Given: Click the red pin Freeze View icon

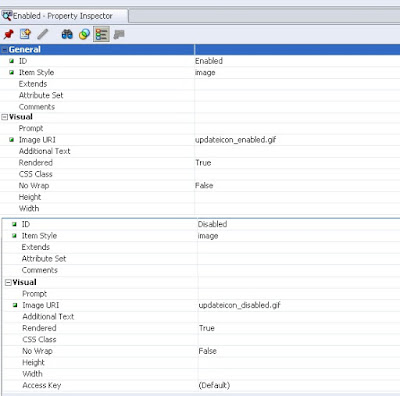Looking at the screenshot, I should 9,34.
